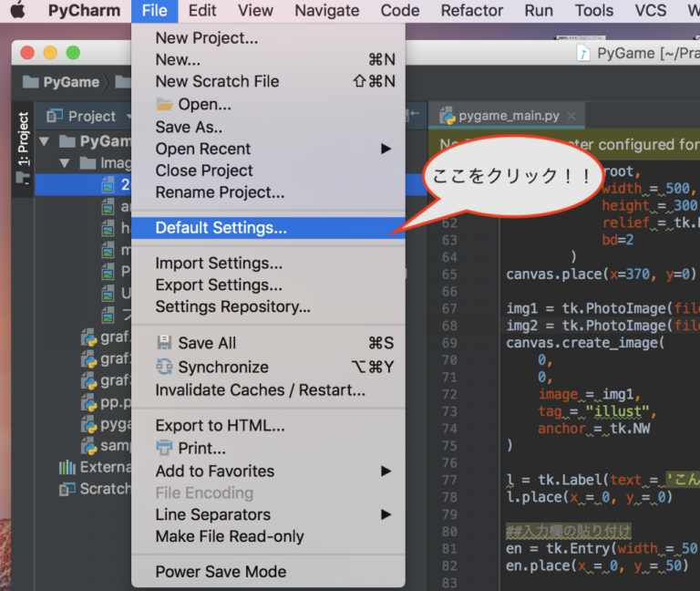Click the PyGame breadcrumb folder

click(61, 82)
